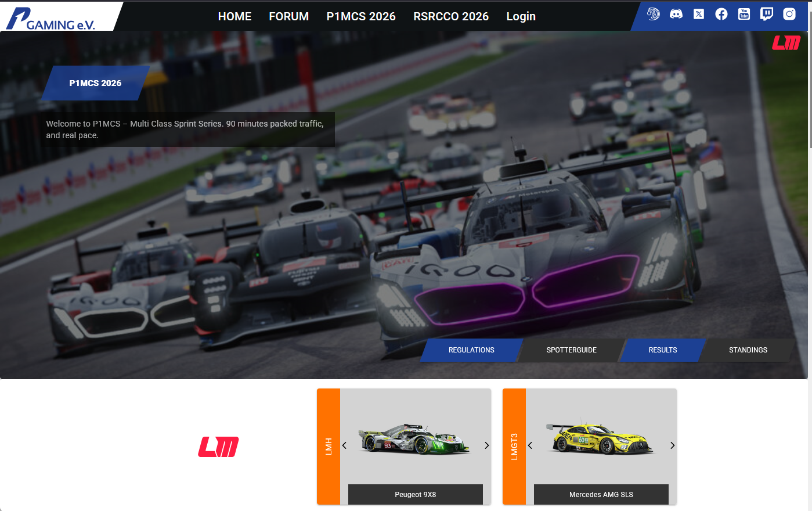
Task: Show previous LMH car with left arrow
Action: 344,445
